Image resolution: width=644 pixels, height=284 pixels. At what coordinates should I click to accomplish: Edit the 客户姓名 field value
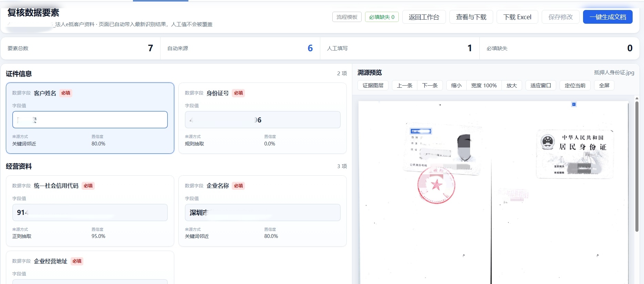[x=90, y=120]
